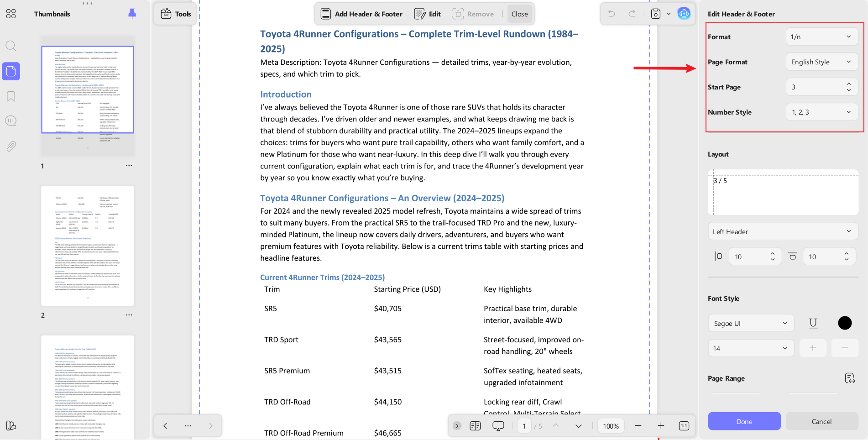The image size is (868, 440).
Task: Click Remove in header footer toolbar
Action: [x=473, y=14]
